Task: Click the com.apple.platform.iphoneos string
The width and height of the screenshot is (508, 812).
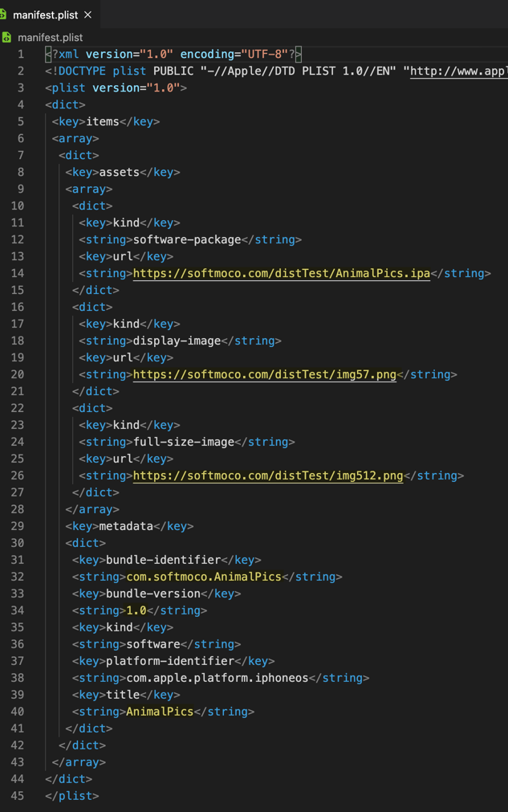Action: point(217,678)
